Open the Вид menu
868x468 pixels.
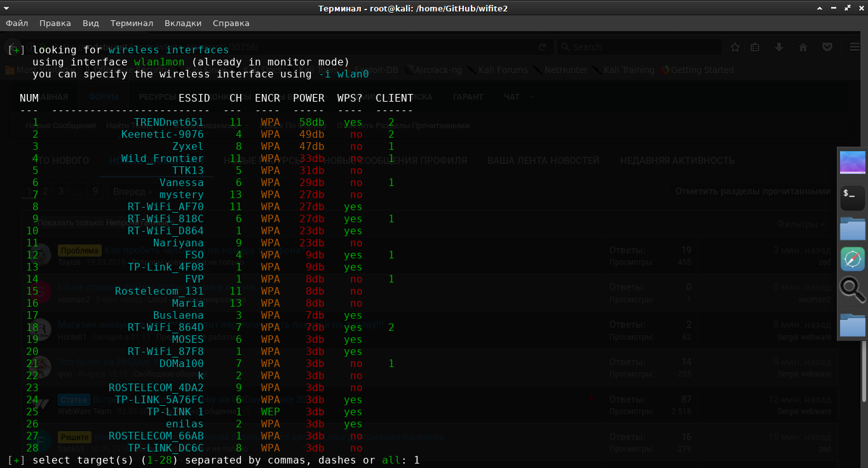click(91, 23)
